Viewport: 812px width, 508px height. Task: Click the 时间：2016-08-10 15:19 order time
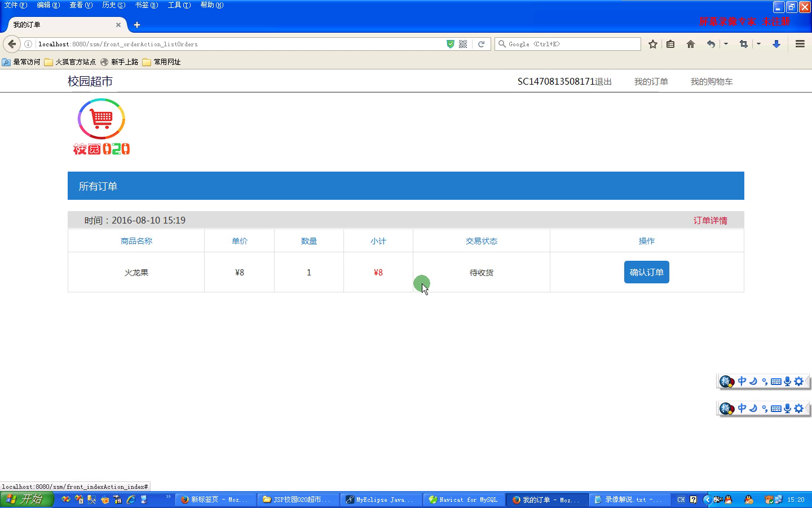[x=135, y=221]
